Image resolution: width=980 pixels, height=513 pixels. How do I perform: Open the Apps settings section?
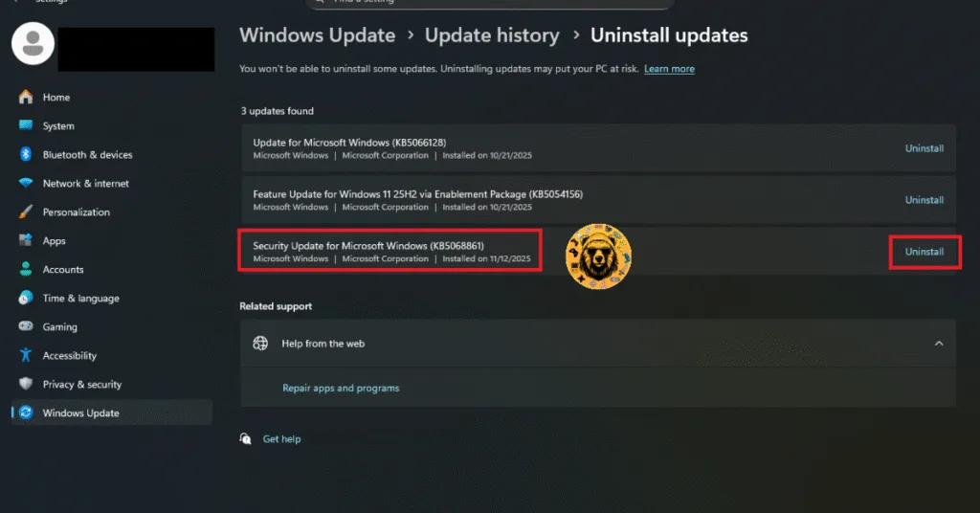click(x=54, y=241)
